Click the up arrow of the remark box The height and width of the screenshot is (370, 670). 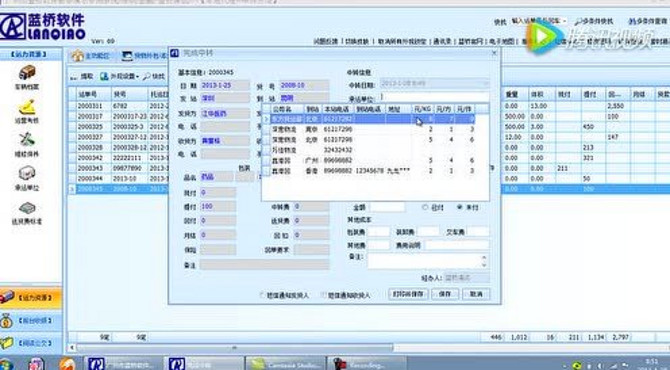pyautogui.click(x=484, y=258)
